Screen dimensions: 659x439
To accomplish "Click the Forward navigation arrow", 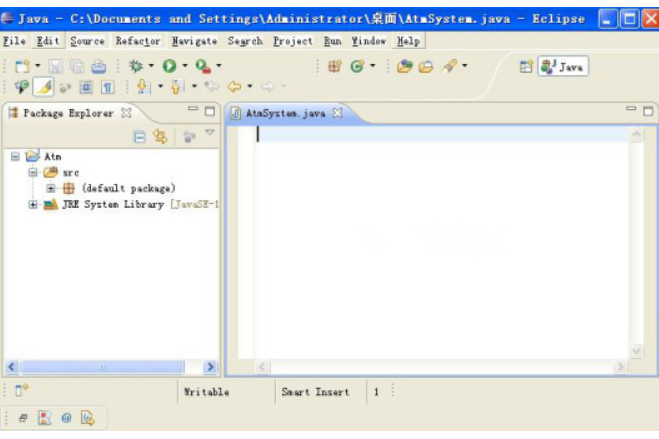I will (x=268, y=87).
